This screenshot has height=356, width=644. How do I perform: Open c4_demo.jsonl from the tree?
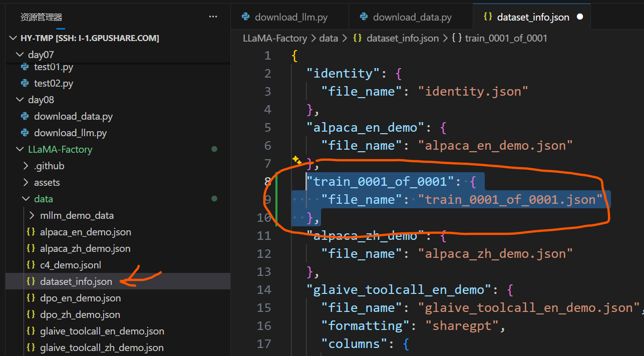[71, 265]
